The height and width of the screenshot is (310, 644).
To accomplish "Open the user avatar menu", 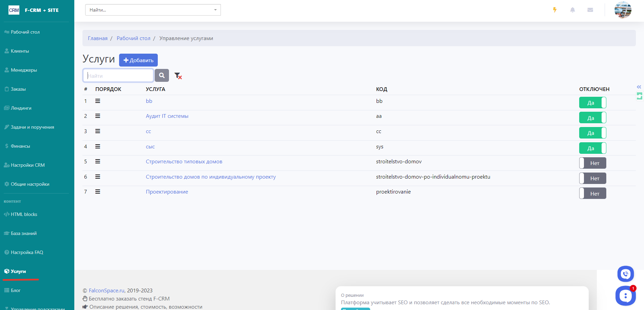I will click(623, 10).
